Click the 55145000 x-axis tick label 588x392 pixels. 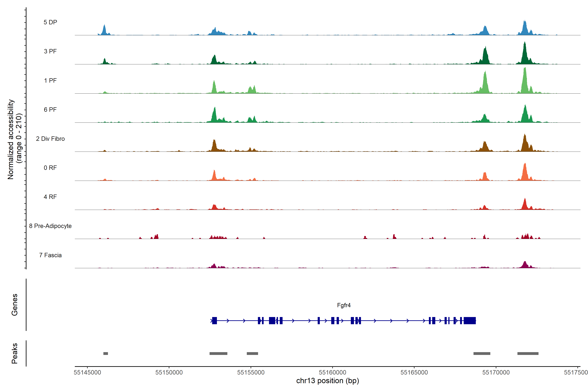pos(87,373)
